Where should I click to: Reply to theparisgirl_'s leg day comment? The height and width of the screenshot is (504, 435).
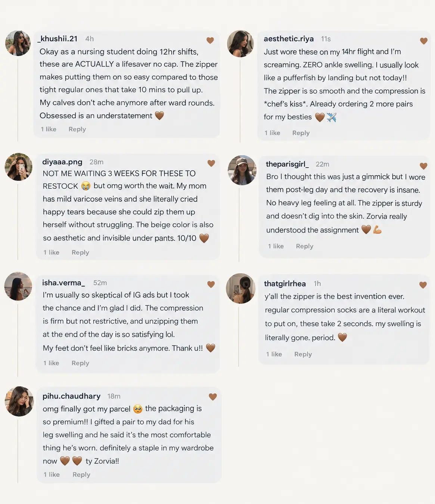click(x=305, y=246)
